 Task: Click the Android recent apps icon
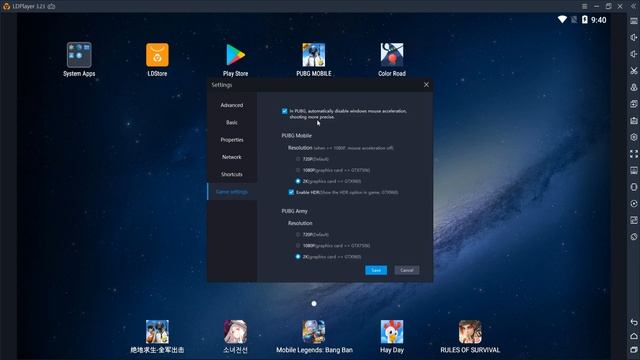point(633,350)
